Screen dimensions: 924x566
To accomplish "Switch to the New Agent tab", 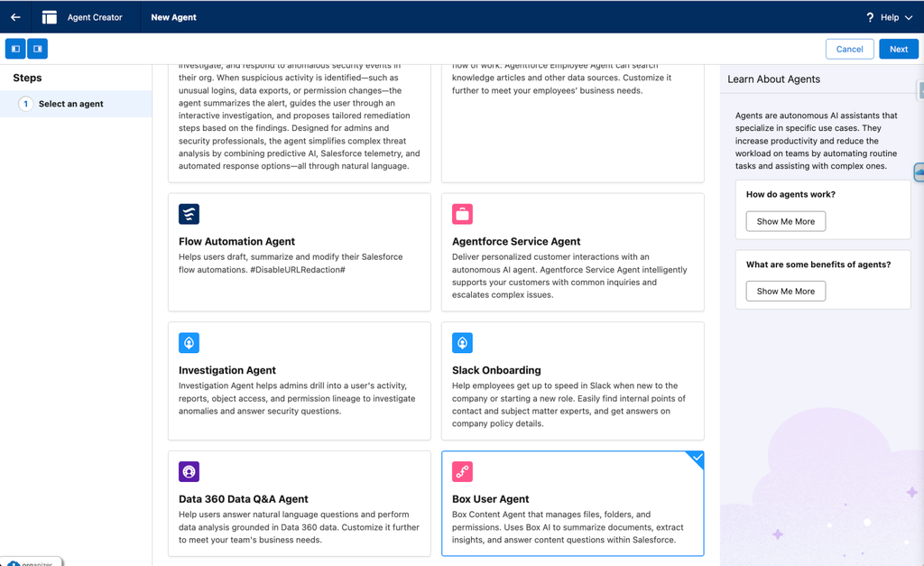I will tap(173, 17).
